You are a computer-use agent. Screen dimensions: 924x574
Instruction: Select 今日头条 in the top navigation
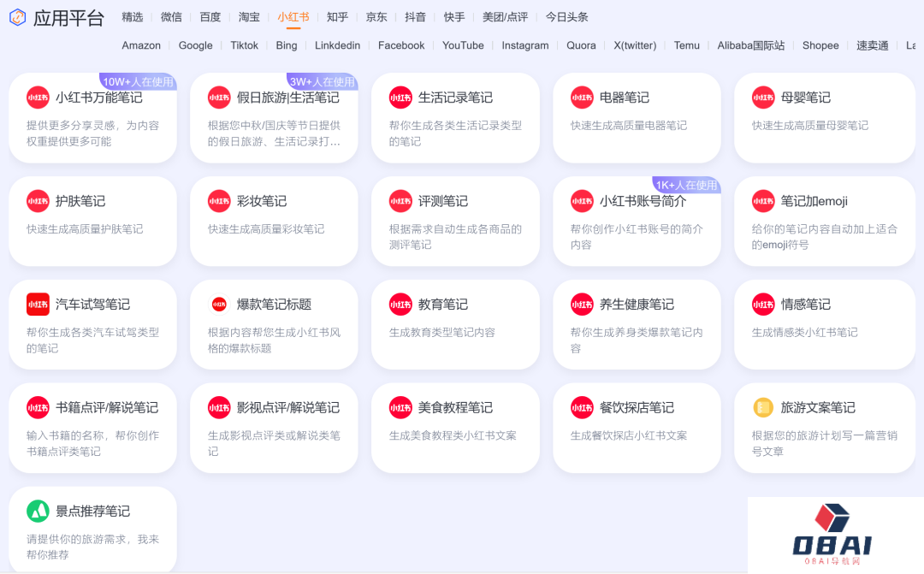pyautogui.click(x=566, y=16)
